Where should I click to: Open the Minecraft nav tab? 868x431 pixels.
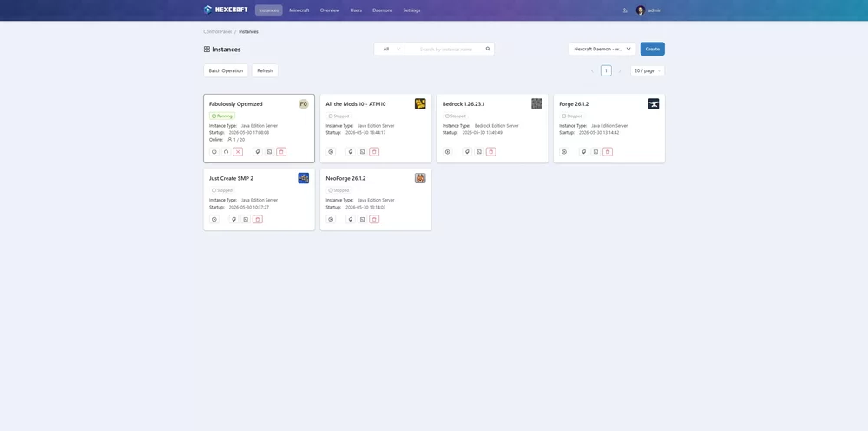[299, 10]
